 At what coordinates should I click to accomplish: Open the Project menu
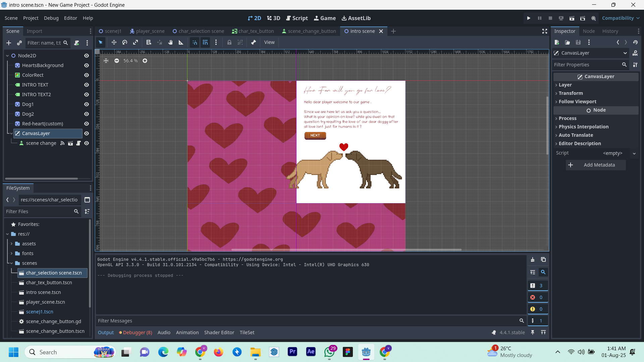pyautogui.click(x=31, y=18)
